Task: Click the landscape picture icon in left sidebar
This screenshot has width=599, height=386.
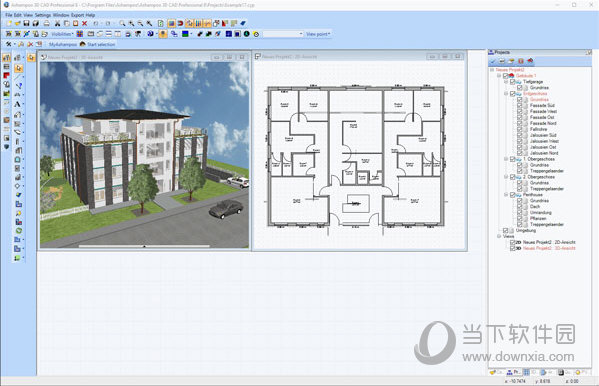Action: 6,93
